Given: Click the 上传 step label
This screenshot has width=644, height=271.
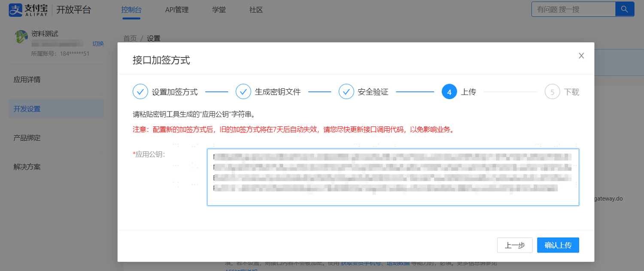Looking at the screenshot, I should pyautogui.click(x=468, y=92).
